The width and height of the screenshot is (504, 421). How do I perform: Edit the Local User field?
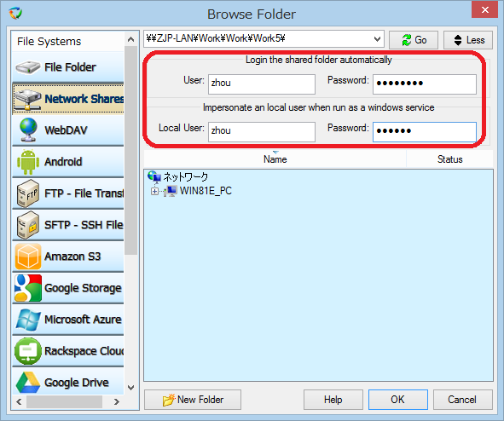261,131
